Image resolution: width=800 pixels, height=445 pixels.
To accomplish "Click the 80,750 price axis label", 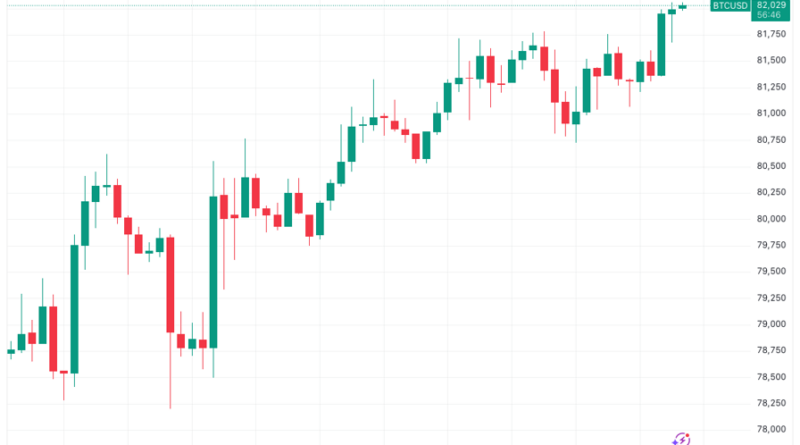I will pyautogui.click(x=771, y=140).
